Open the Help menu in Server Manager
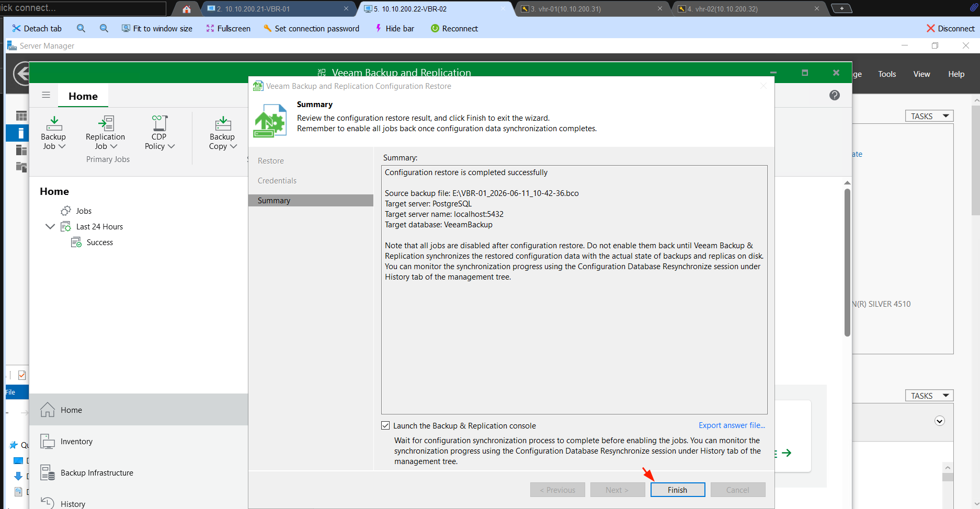 tap(956, 74)
